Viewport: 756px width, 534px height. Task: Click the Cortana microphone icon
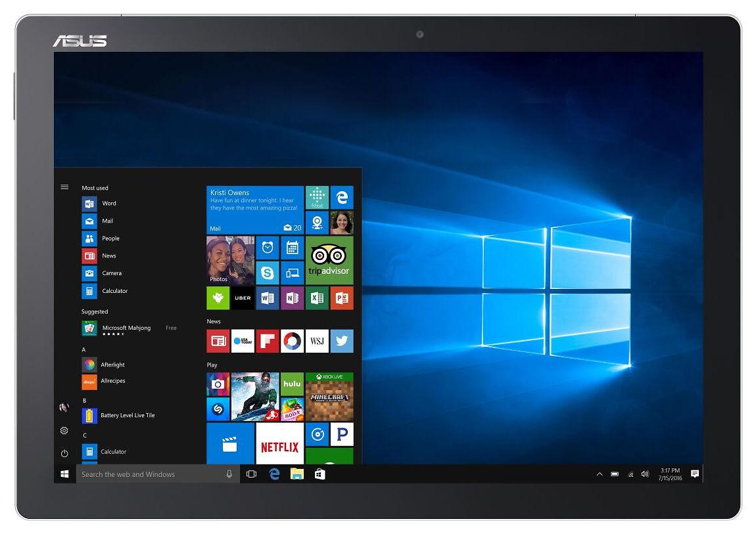click(229, 474)
